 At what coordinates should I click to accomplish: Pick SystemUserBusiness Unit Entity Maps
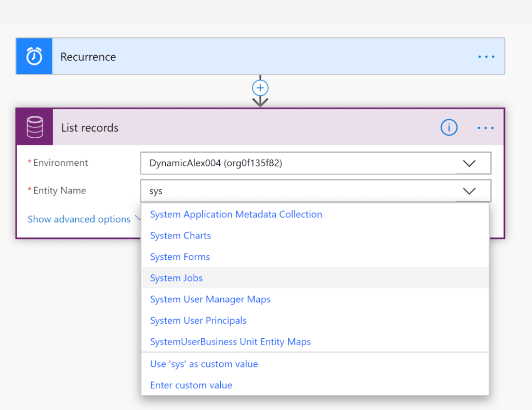coord(230,342)
